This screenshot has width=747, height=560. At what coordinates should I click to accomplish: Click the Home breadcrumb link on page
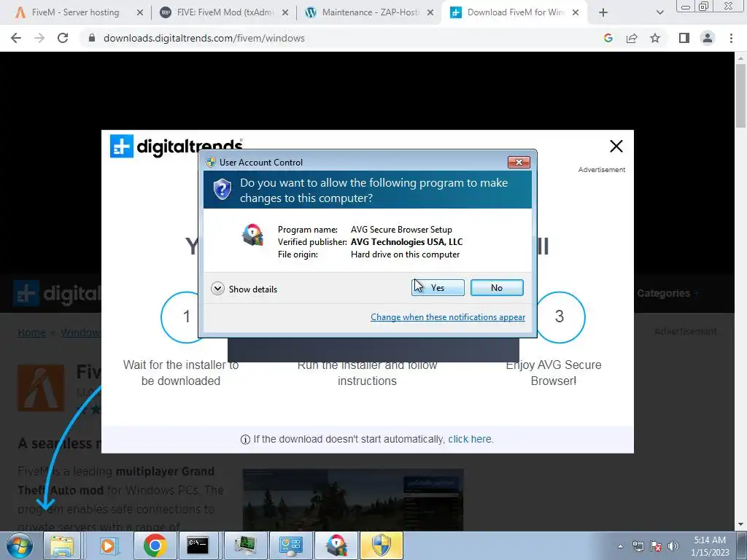click(x=31, y=332)
